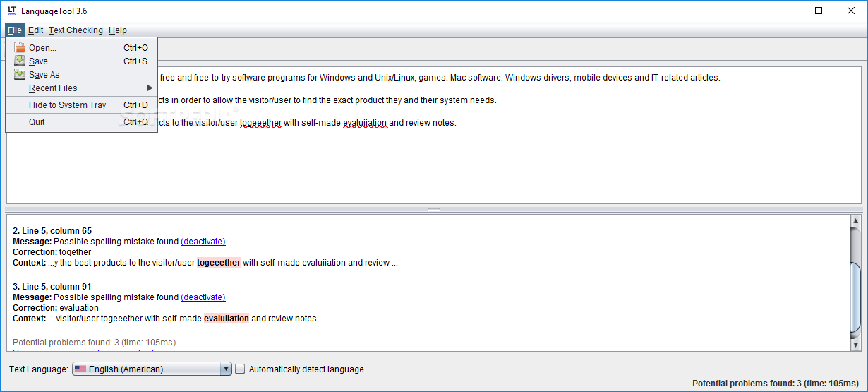Choose Save in the File menu
The image size is (868, 392).
pyautogui.click(x=81, y=61)
